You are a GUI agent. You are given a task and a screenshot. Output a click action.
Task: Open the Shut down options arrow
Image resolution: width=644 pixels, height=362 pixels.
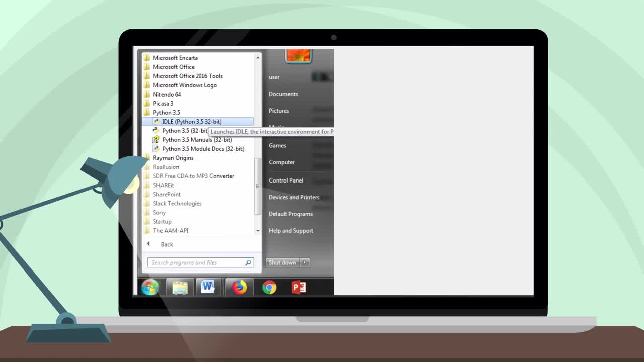(305, 262)
